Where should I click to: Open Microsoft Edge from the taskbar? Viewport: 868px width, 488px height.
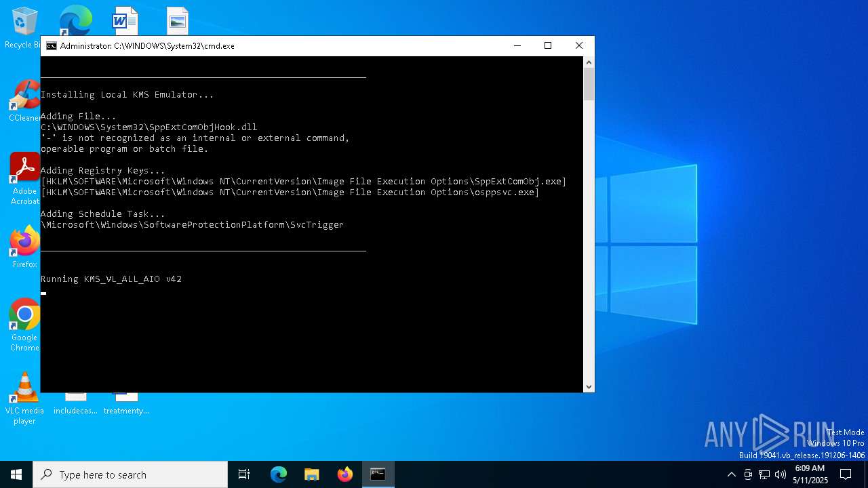click(x=279, y=474)
